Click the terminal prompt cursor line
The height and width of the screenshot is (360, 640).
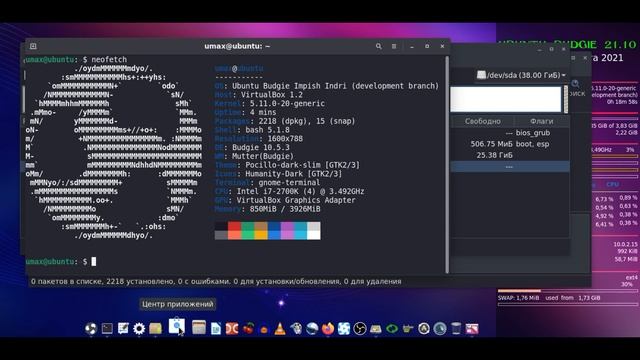(60, 262)
